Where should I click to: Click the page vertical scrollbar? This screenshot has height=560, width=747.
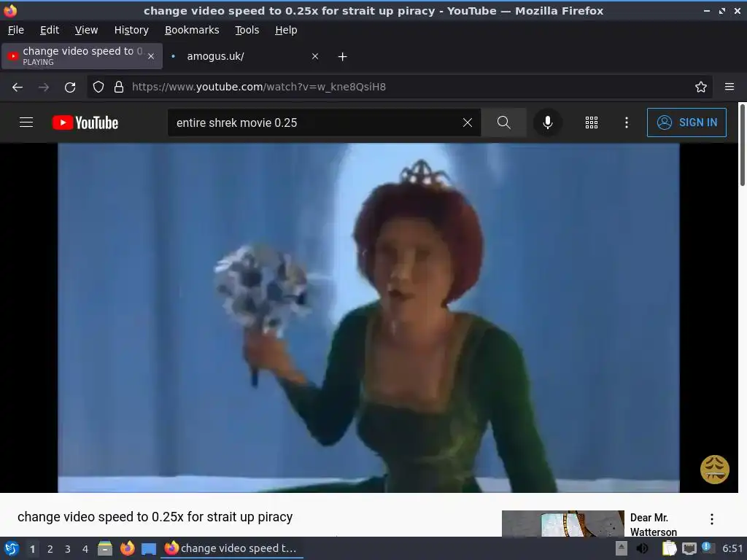click(x=742, y=145)
